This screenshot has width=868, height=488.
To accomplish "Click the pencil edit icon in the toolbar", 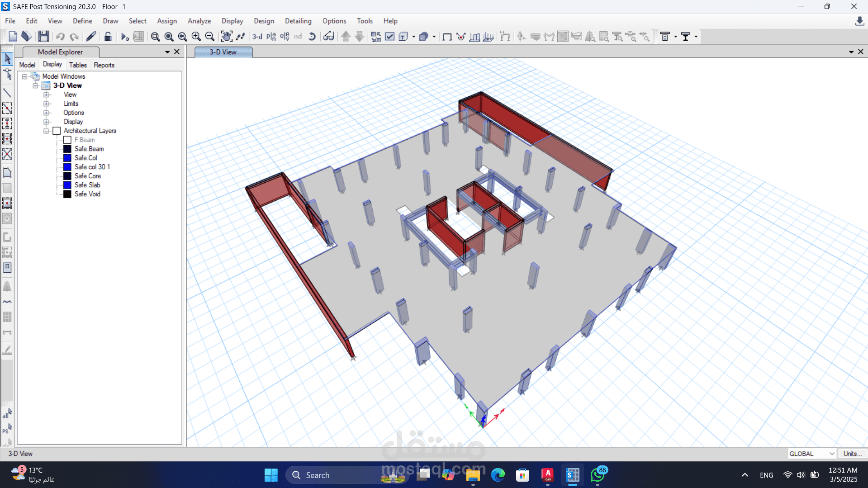I will pyautogui.click(x=91, y=37).
